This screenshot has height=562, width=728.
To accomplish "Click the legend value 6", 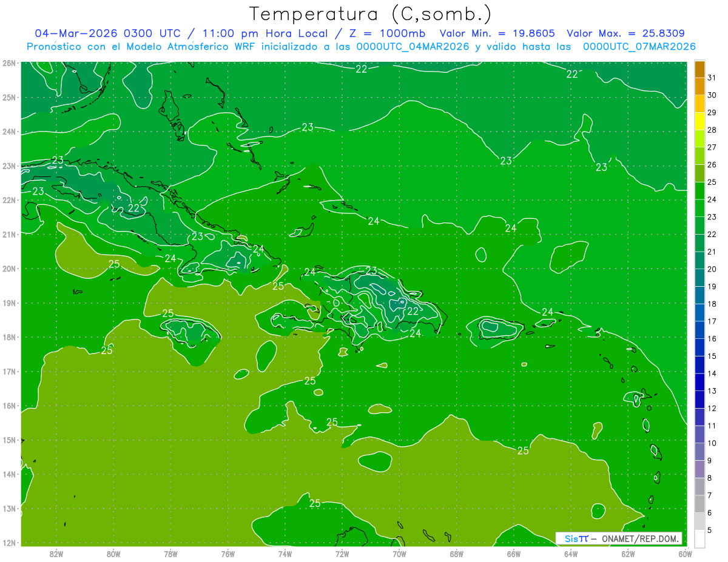I will tap(709, 513).
